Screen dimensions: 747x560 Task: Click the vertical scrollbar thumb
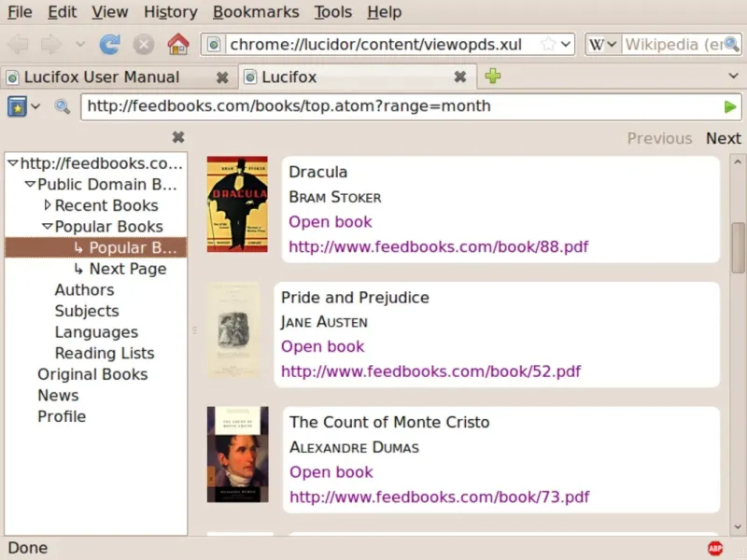tap(738, 247)
